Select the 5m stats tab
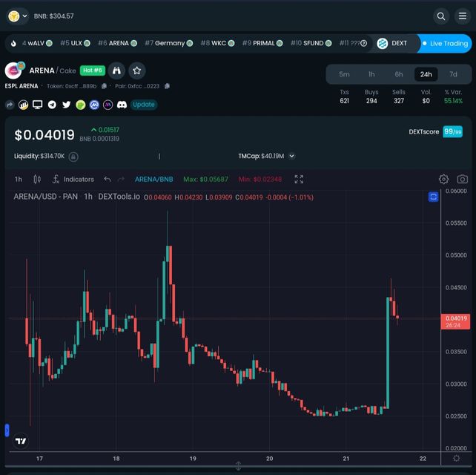The width and height of the screenshot is (476, 475). pyautogui.click(x=344, y=74)
